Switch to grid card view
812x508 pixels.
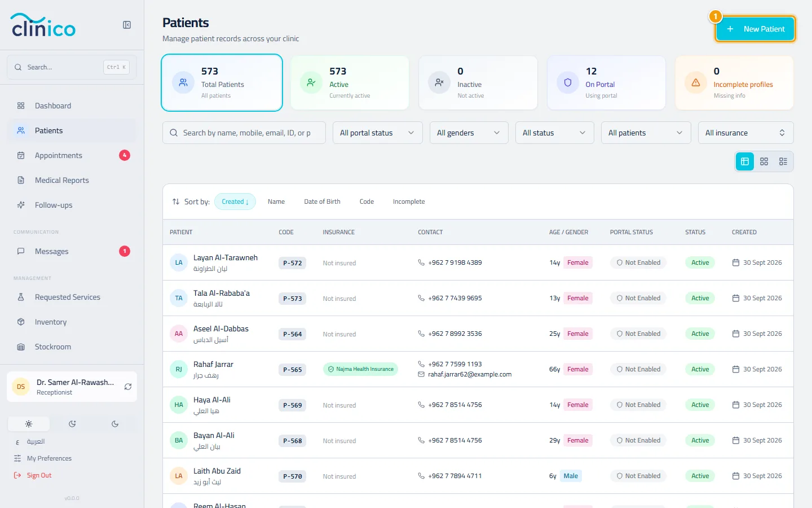pyautogui.click(x=764, y=161)
